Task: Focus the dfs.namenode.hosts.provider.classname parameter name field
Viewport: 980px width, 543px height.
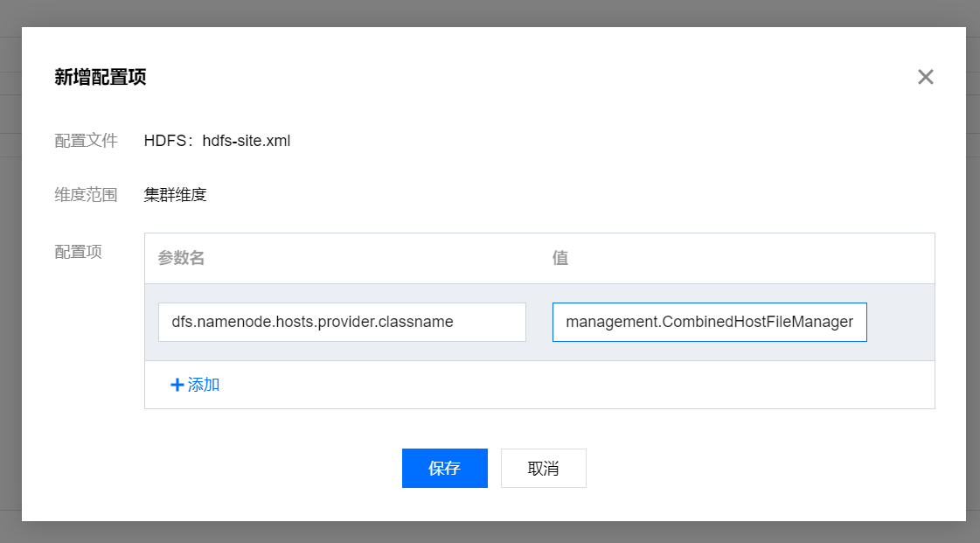Action: pyautogui.click(x=342, y=322)
